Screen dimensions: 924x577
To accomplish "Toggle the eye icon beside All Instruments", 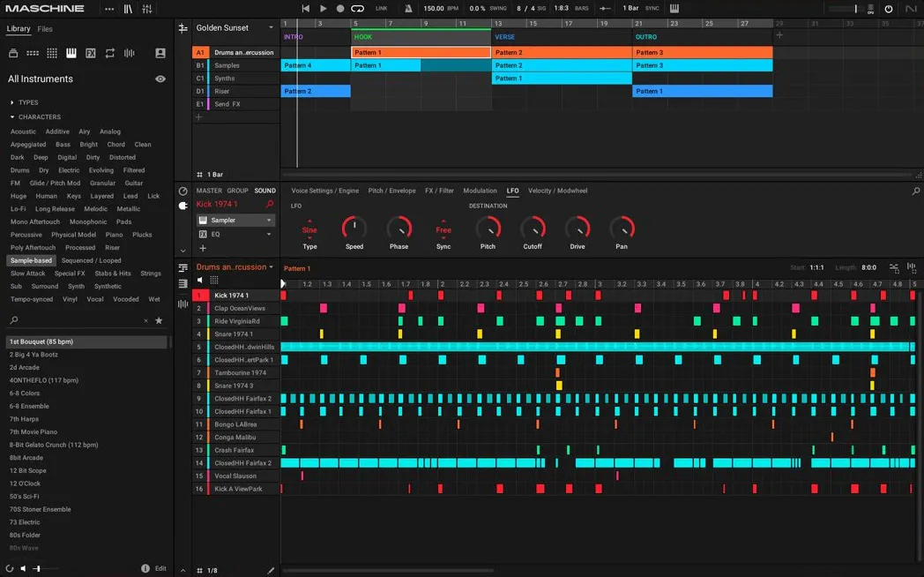I will 160,79.
